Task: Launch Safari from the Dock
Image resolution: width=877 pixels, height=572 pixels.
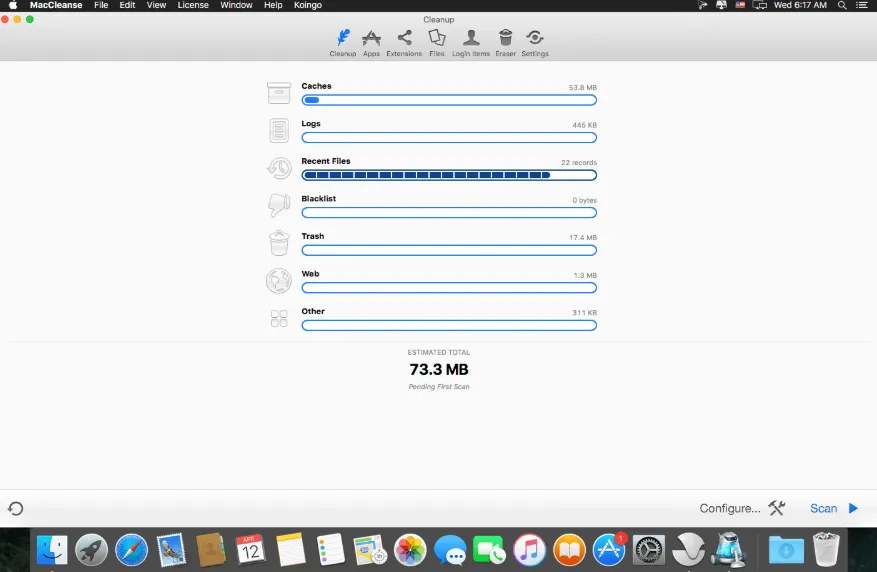Action: (131, 550)
